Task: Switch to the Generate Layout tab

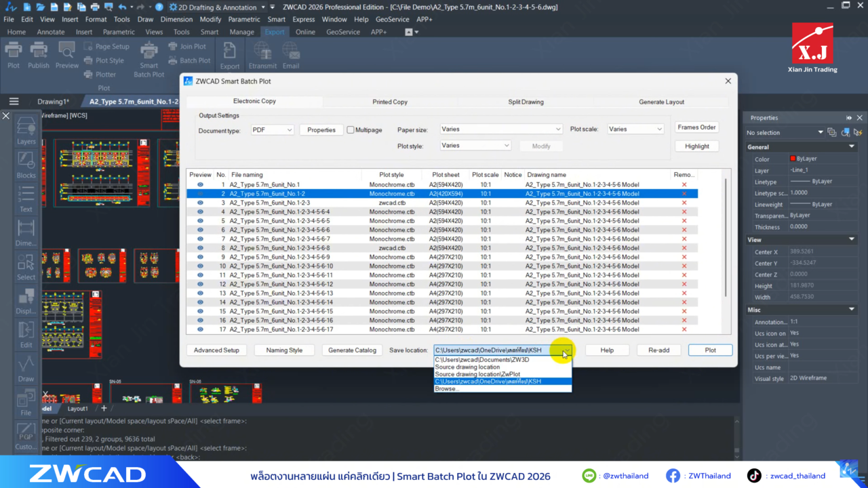Action: tap(661, 102)
